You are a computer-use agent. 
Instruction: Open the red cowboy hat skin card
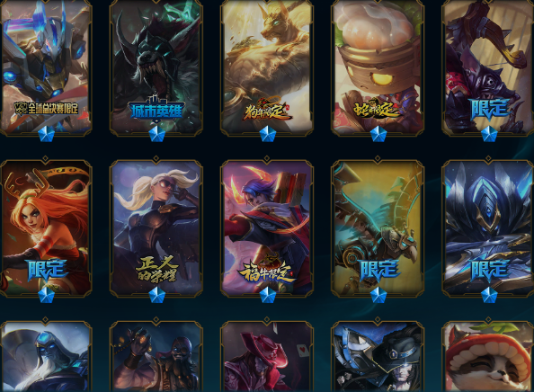(x=267, y=357)
